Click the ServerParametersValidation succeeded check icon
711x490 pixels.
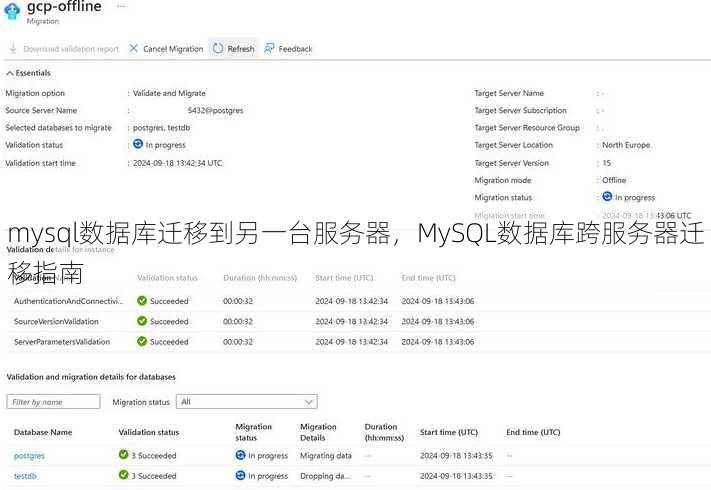click(142, 341)
